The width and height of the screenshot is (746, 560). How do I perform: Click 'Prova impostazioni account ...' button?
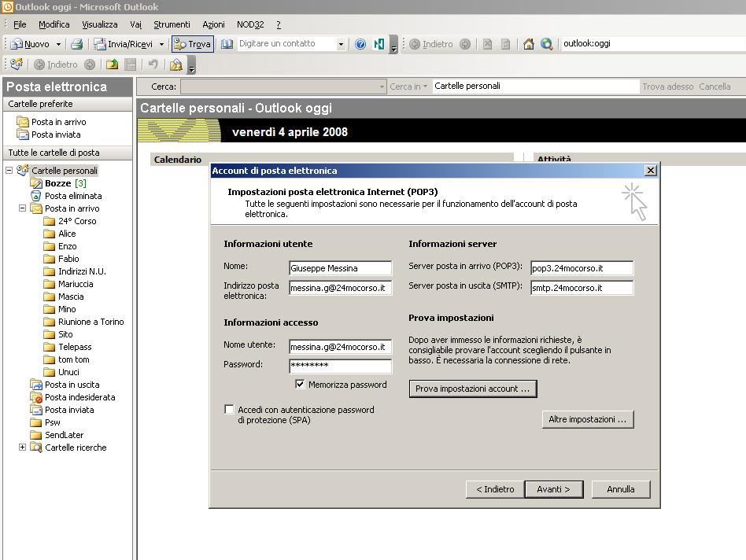coord(473,389)
